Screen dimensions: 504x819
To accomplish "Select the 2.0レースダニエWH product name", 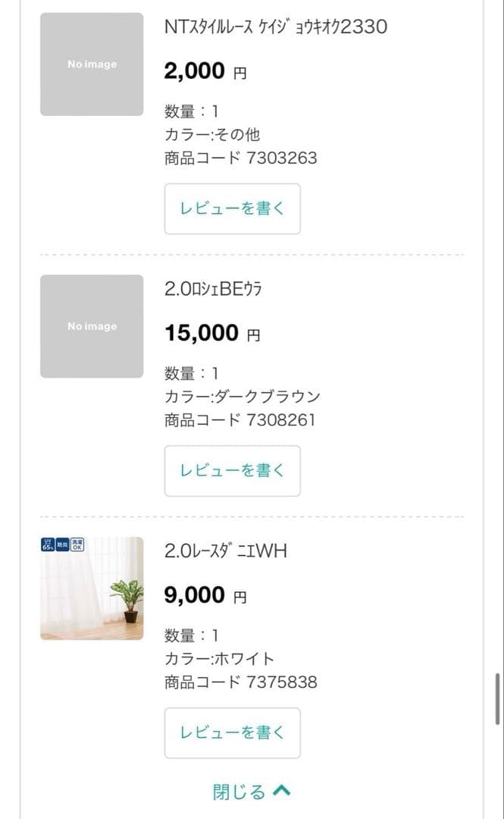I will tap(226, 551).
